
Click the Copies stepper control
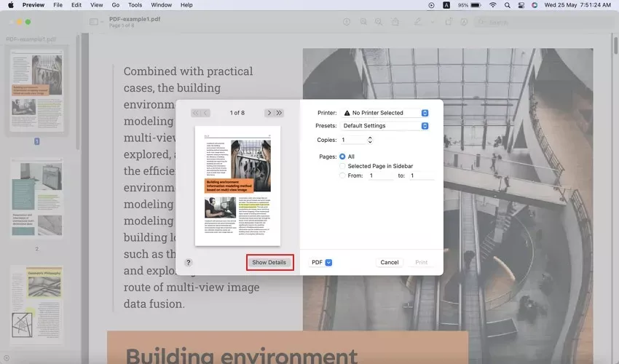[x=370, y=140]
